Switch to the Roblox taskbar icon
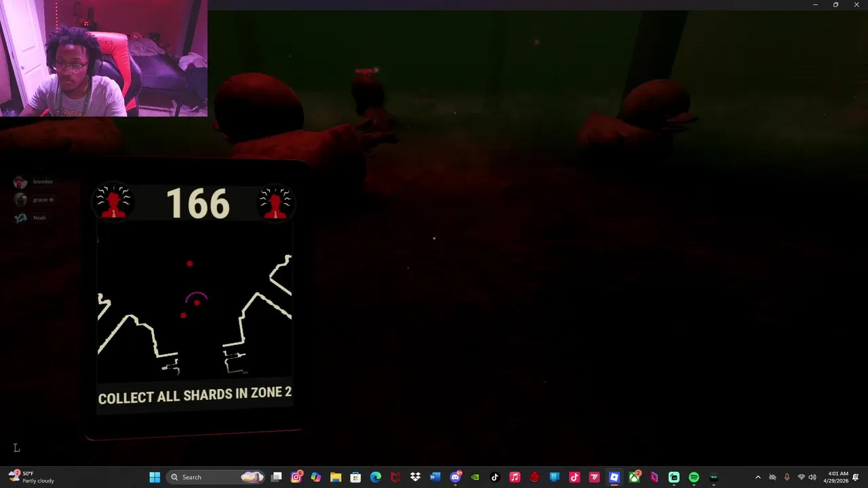Image resolution: width=868 pixels, height=488 pixels. click(614, 477)
